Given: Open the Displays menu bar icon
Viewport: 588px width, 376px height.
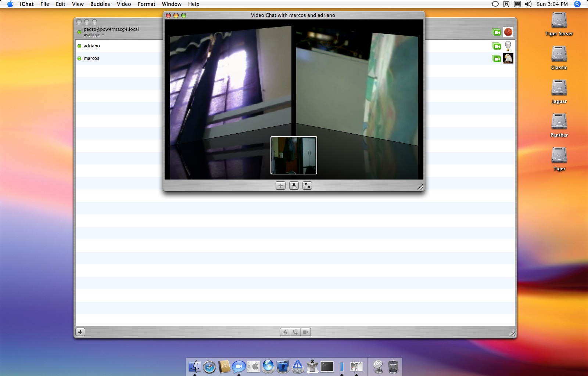Looking at the screenshot, I should [517, 4].
